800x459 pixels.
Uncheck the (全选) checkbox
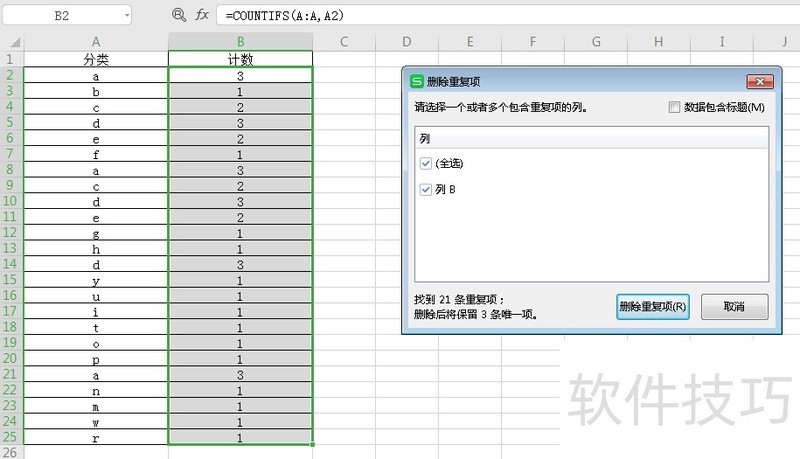(426, 163)
